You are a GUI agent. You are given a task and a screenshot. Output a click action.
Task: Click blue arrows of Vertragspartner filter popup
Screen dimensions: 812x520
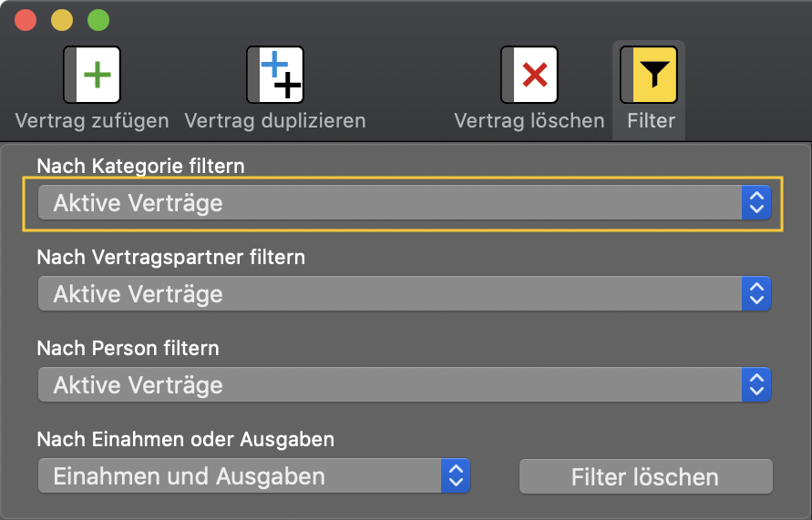[x=756, y=293]
